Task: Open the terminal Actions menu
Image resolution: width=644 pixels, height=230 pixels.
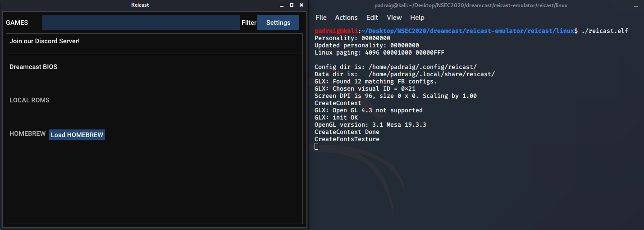Action: pyautogui.click(x=346, y=18)
